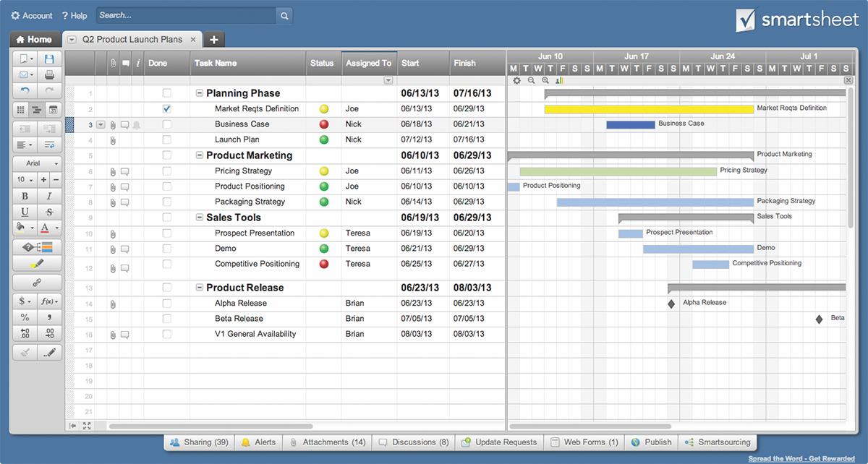Open the Arial font dropdown
868x464 pixels.
point(37,164)
